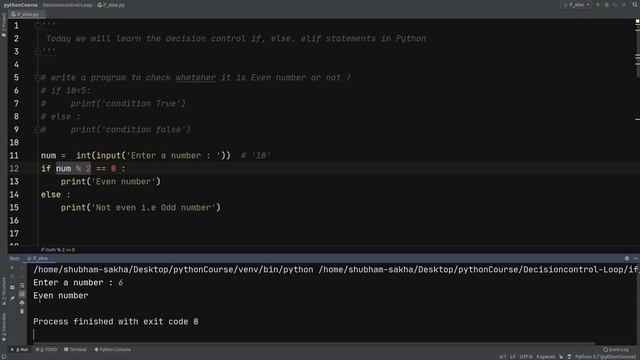Open the Structure tool window on left edge
This screenshot has width=640, height=360.
pyautogui.click(x=4, y=291)
